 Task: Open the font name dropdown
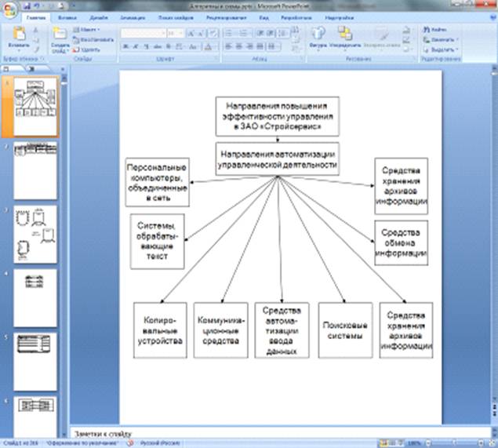tap(162, 33)
